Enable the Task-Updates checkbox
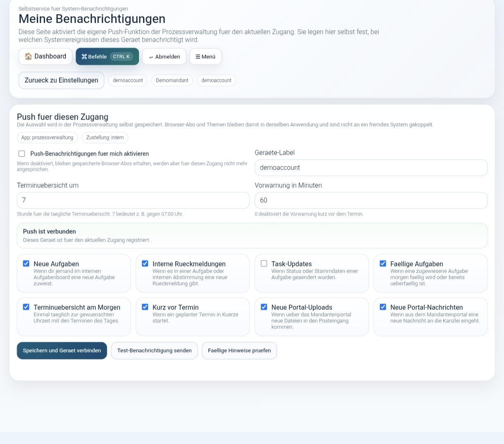The image size is (504, 444). coord(264,264)
